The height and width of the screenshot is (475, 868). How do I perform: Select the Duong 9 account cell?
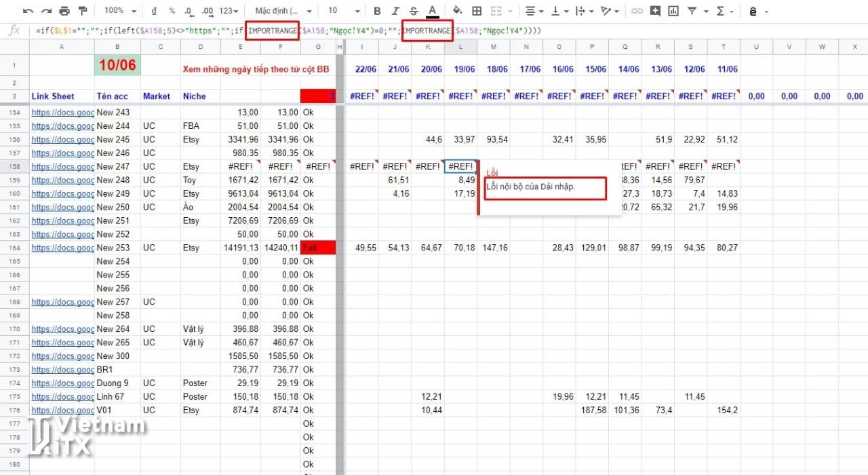117,383
